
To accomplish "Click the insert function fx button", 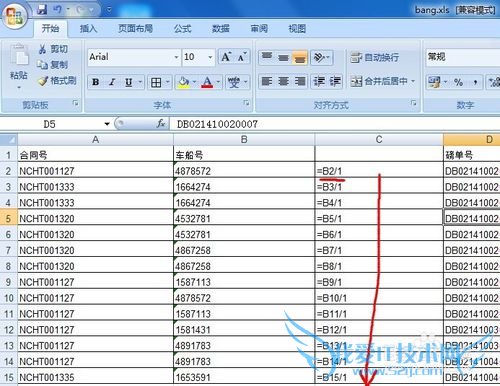I will coord(161,124).
